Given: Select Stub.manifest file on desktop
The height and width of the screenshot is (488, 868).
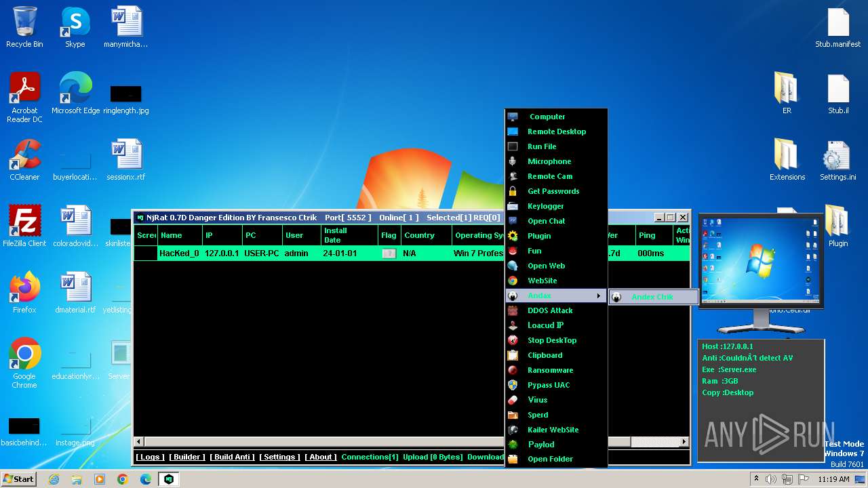Looking at the screenshot, I should point(838,27).
